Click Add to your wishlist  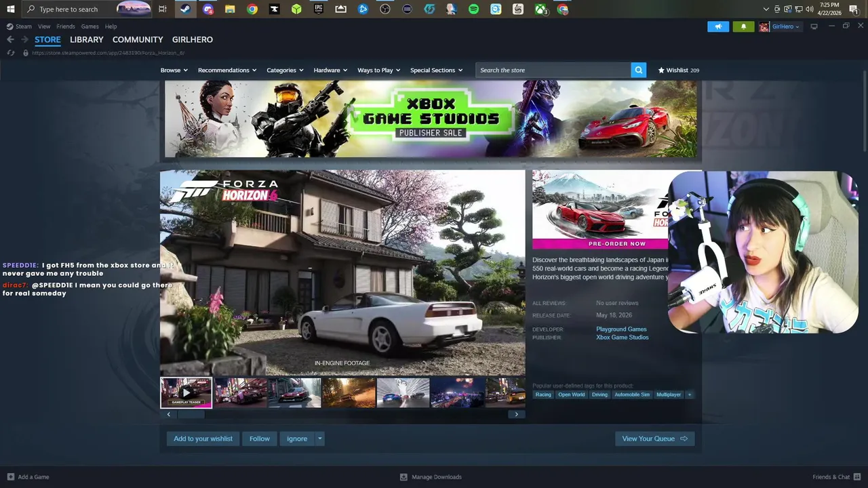point(203,439)
